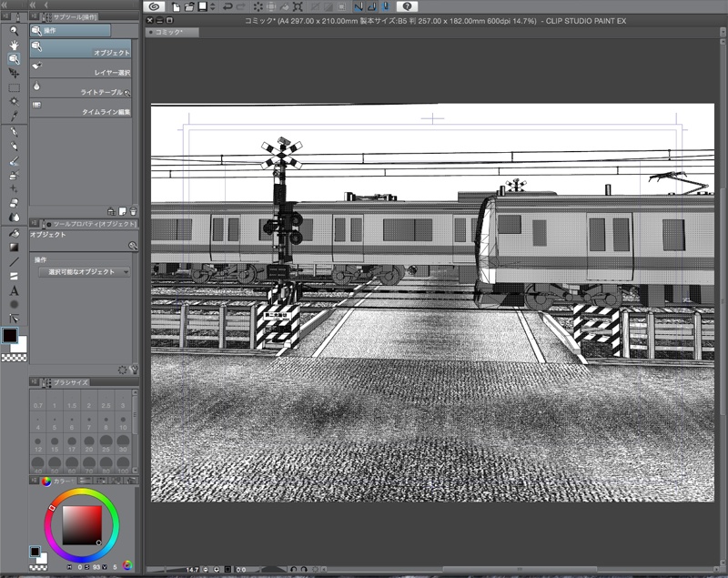Open Clip Studio launcher spiral icon
The image size is (728, 578).
click(154, 6)
